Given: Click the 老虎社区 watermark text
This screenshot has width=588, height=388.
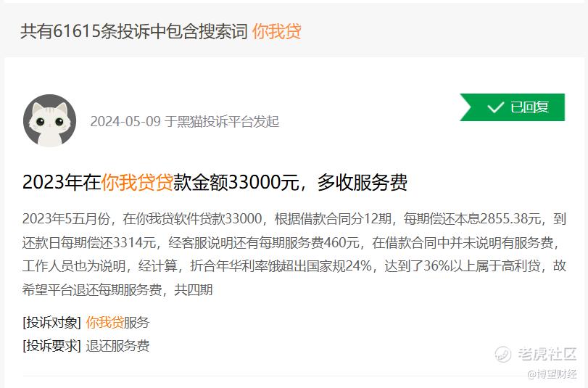Looking at the screenshot, I should click(x=547, y=354).
